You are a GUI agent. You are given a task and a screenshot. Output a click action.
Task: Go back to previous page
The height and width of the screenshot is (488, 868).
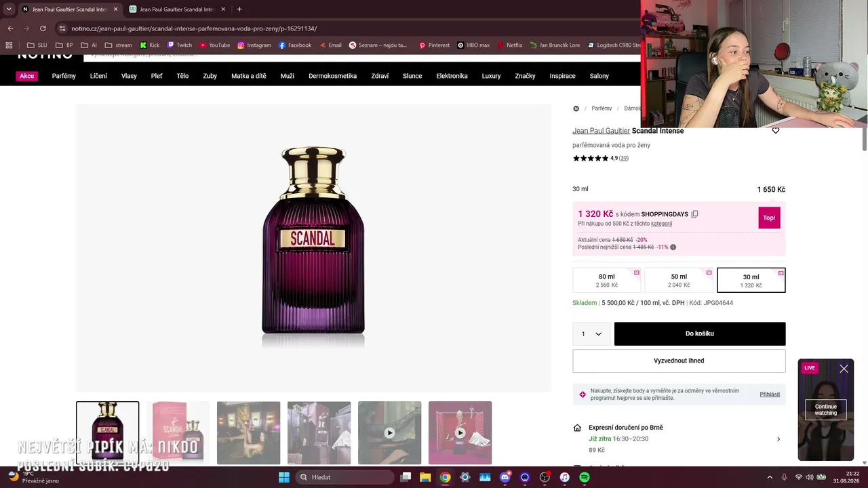point(10,28)
